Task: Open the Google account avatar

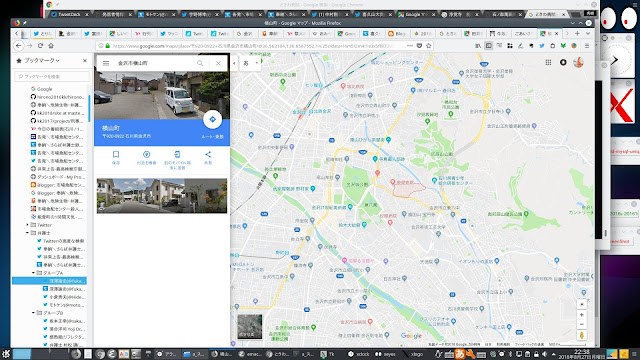Action: click(x=578, y=62)
